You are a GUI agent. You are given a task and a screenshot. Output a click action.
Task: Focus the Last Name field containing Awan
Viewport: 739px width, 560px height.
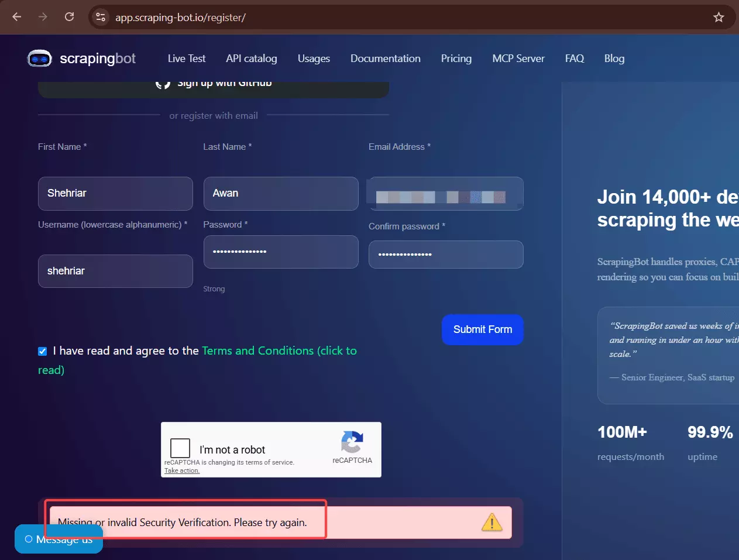pos(281,193)
